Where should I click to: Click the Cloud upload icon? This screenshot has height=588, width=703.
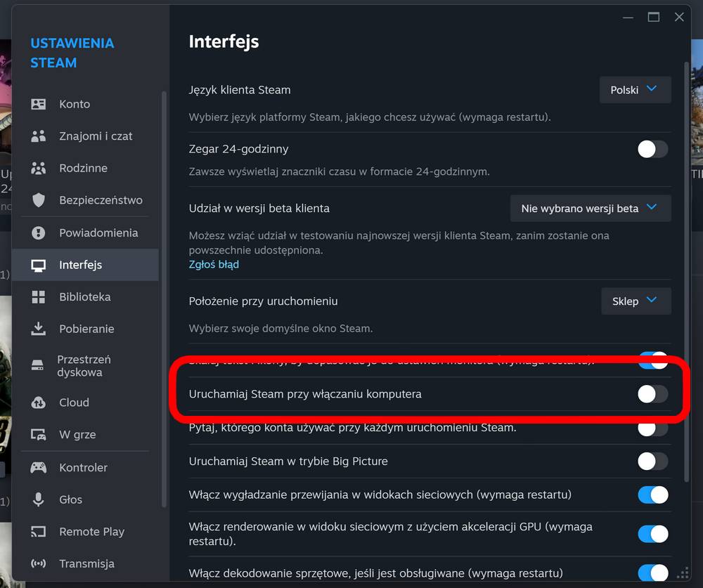tap(38, 403)
